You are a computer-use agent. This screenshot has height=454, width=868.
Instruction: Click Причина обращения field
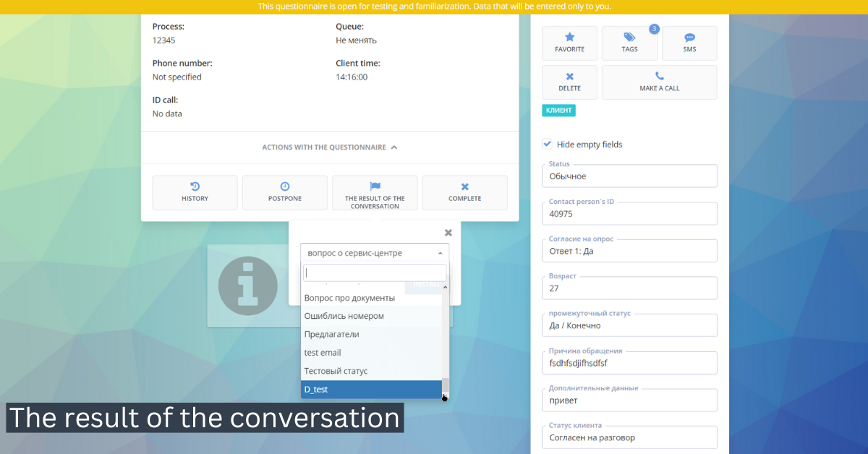tap(629, 363)
